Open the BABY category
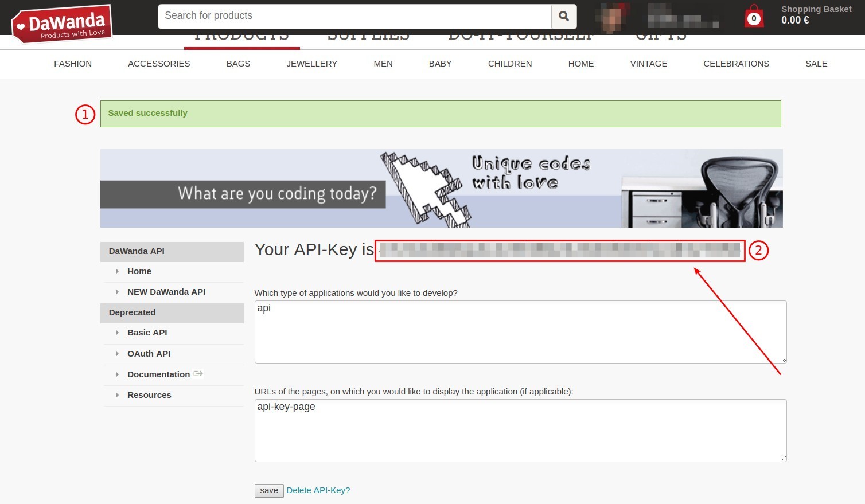Image resolution: width=865 pixels, height=504 pixels. [441, 64]
